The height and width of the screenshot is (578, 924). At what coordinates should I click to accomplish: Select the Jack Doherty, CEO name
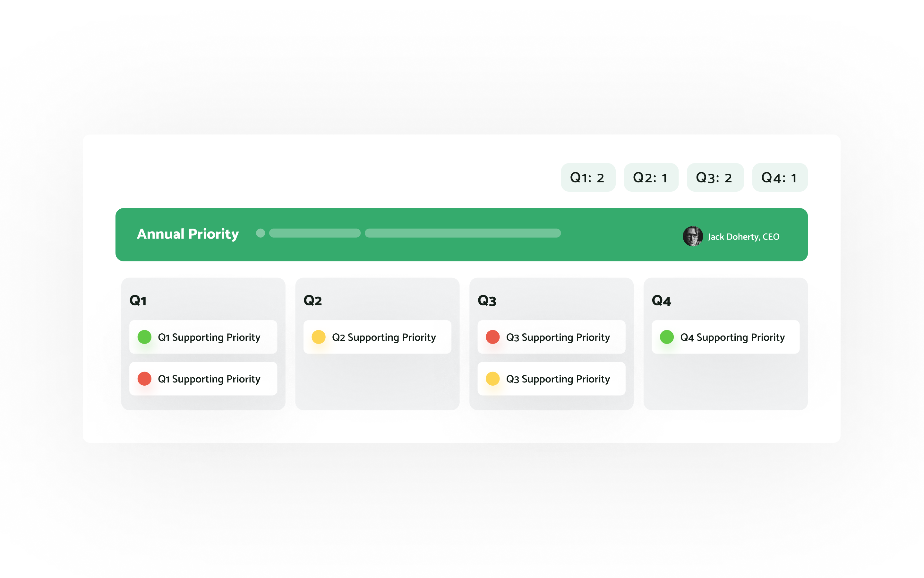click(744, 237)
